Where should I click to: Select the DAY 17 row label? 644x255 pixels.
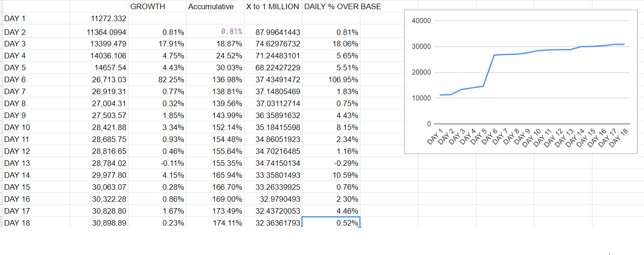36,211
